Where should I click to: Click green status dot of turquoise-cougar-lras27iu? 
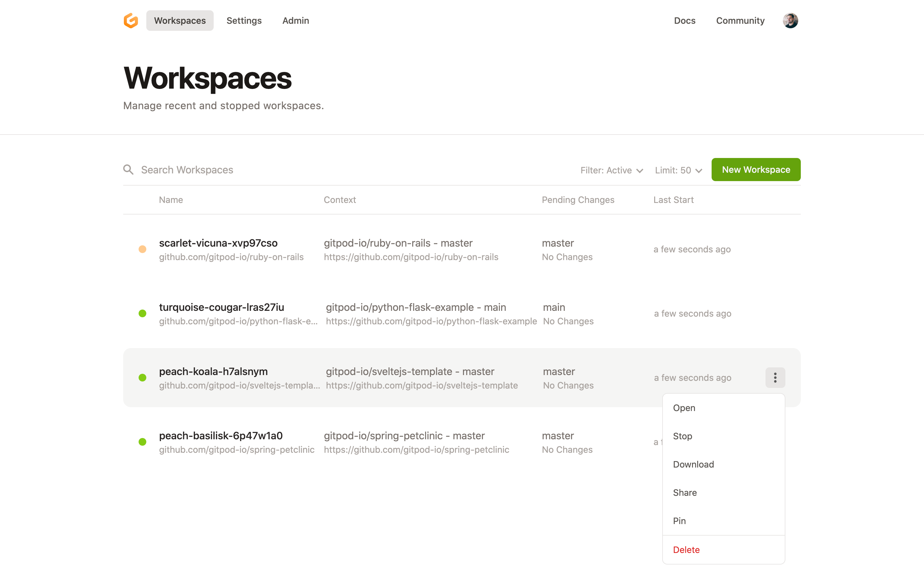142,313
